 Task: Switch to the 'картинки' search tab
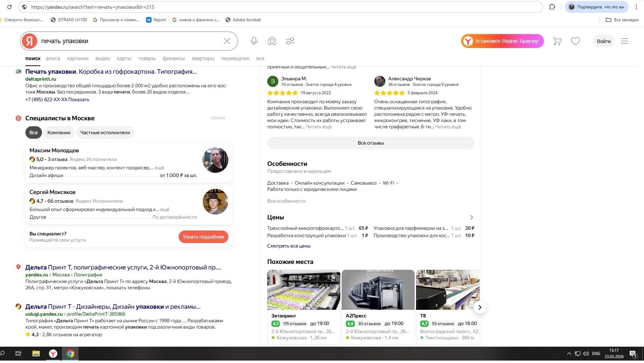click(x=78, y=58)
